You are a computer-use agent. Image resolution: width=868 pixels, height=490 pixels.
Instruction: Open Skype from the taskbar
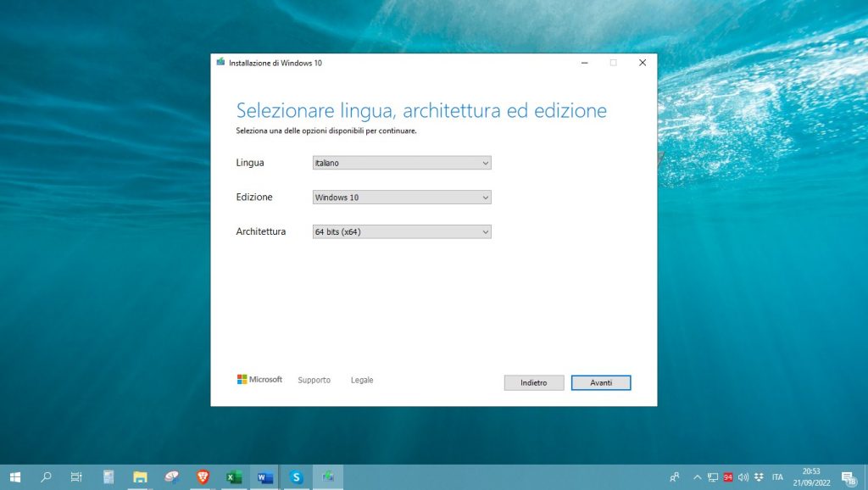(297, 477)
